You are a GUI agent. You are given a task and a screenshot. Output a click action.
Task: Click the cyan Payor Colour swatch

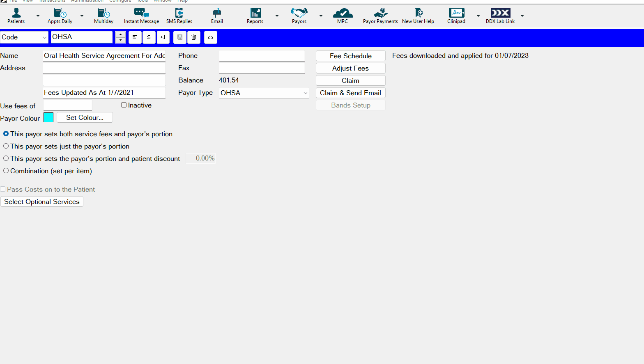(x=48, y=117)
